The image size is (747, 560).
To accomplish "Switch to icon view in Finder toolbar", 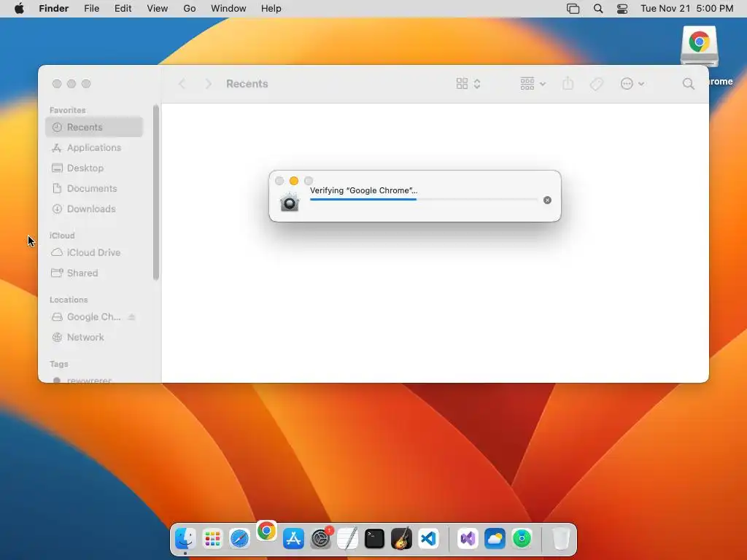I will click(462, 84).
